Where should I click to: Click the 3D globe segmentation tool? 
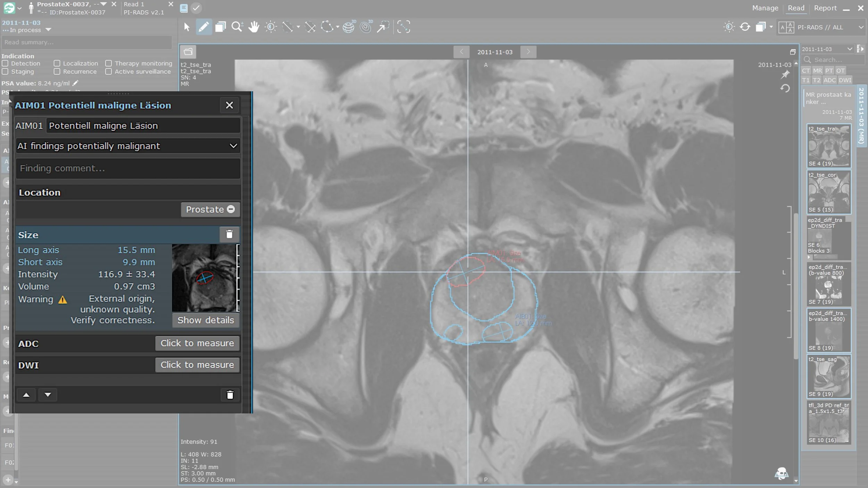[349, 27]
